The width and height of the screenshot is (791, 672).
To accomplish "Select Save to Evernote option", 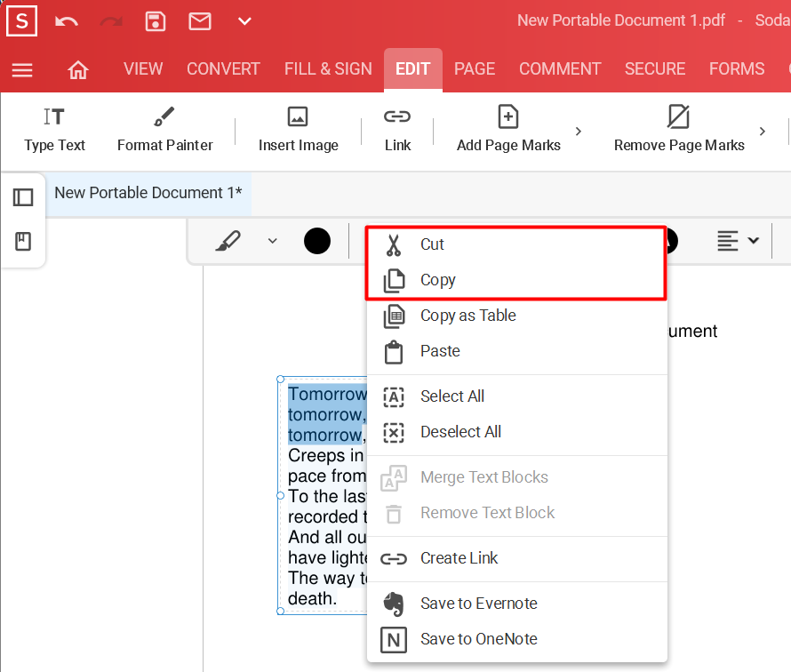I will coord(516,604).
